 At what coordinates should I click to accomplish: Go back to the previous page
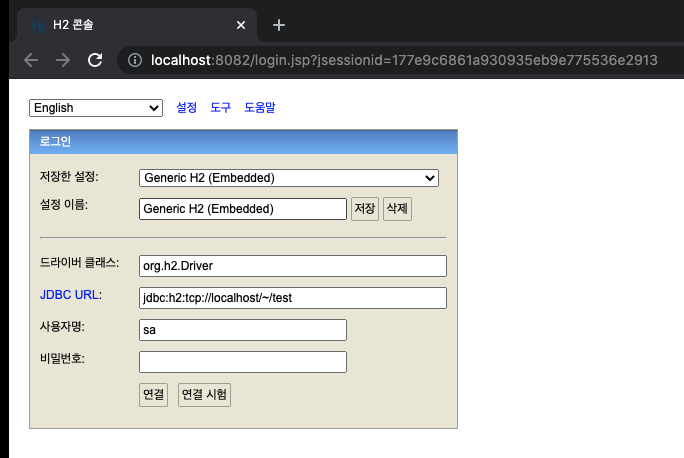(31, 60)
